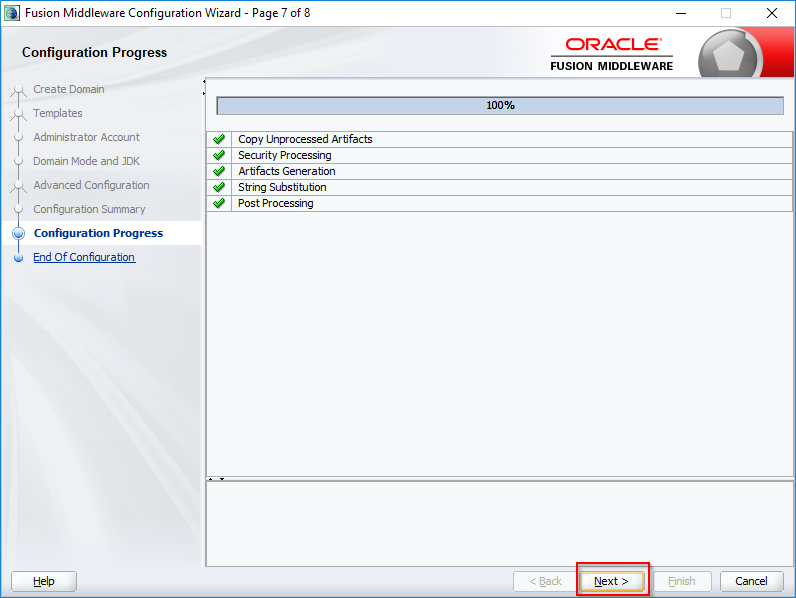
Task: Click the Templates step node icon
Action: (x=18, y=114)
